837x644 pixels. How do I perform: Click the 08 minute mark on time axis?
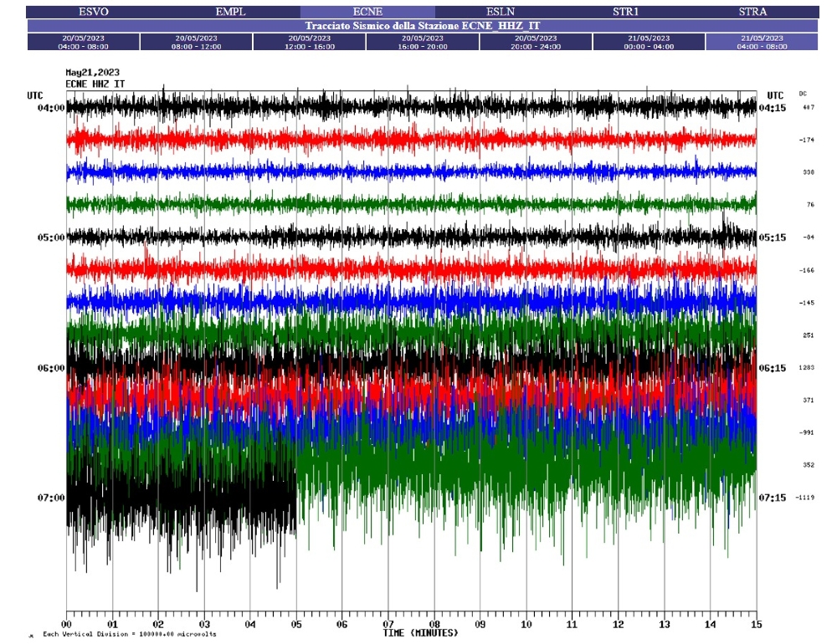click(434, 624)
